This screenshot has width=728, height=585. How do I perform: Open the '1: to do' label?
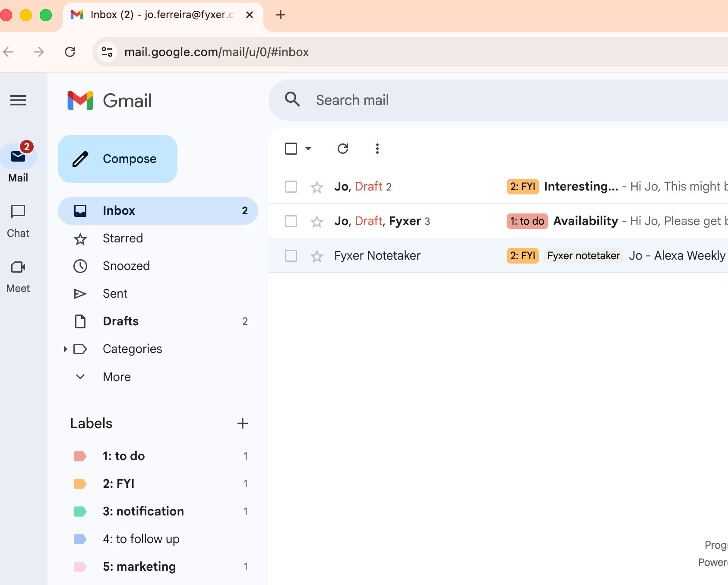pos(158,456)
